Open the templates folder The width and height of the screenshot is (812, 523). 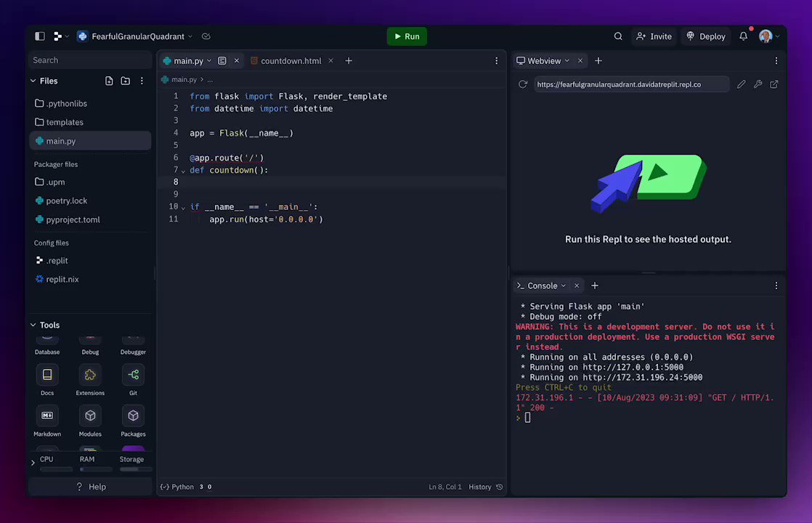click(x=91, y=122)
